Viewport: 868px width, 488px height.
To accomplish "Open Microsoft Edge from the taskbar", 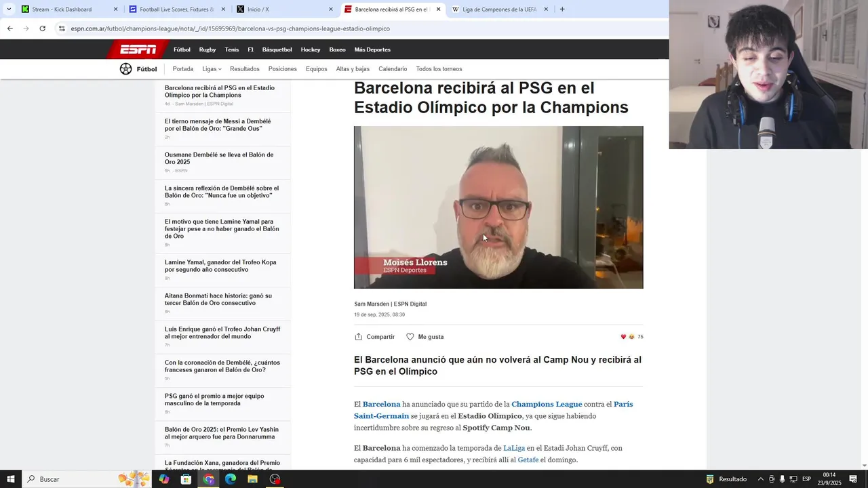I will [x=231, y=479].
